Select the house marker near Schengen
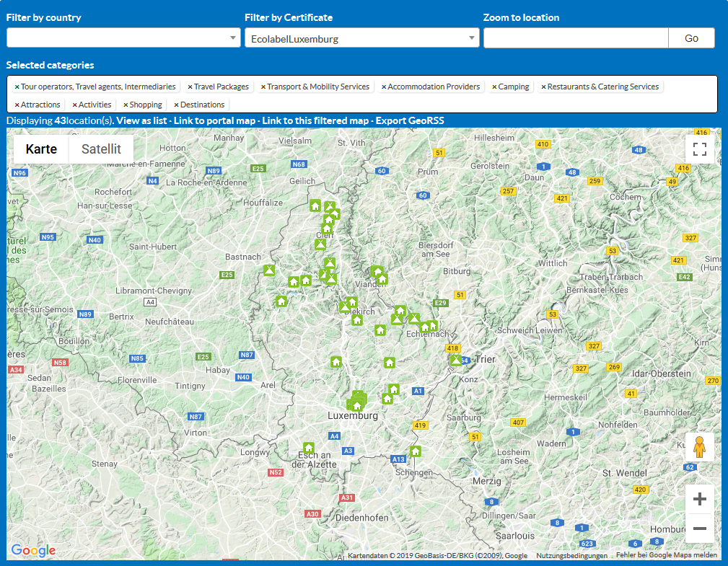Viewport: 728px width, 566px height. pyautogui.click(x=416, y=451)
